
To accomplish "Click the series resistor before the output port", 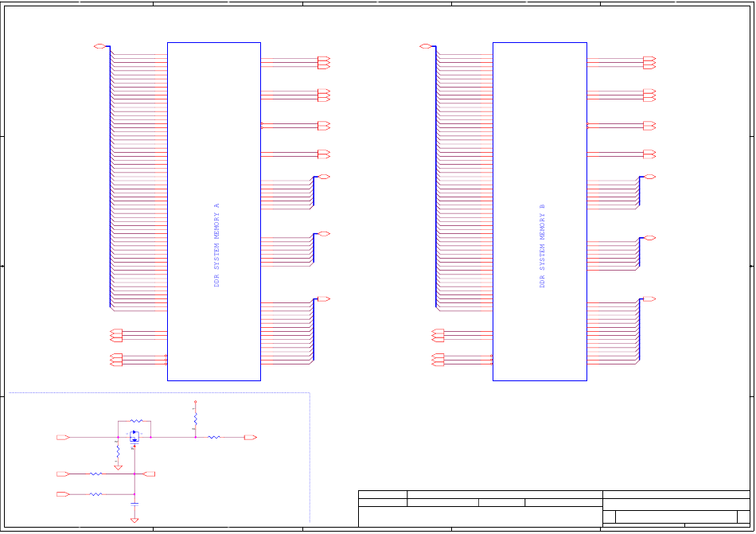I will pos(213,437).
